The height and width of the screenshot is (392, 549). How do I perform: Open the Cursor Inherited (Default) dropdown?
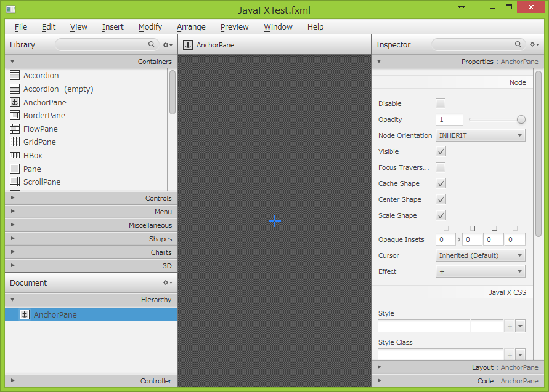point(481,255)
